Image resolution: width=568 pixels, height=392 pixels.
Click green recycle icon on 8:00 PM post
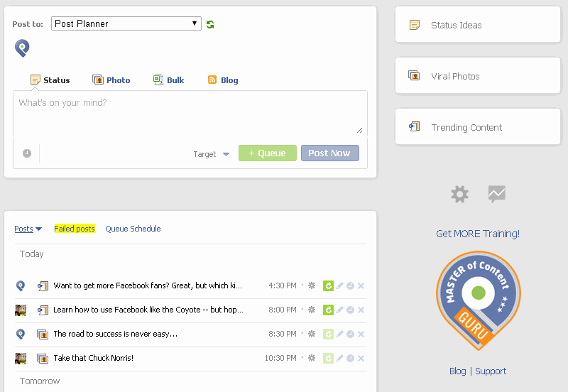click(x=328, y=310)
